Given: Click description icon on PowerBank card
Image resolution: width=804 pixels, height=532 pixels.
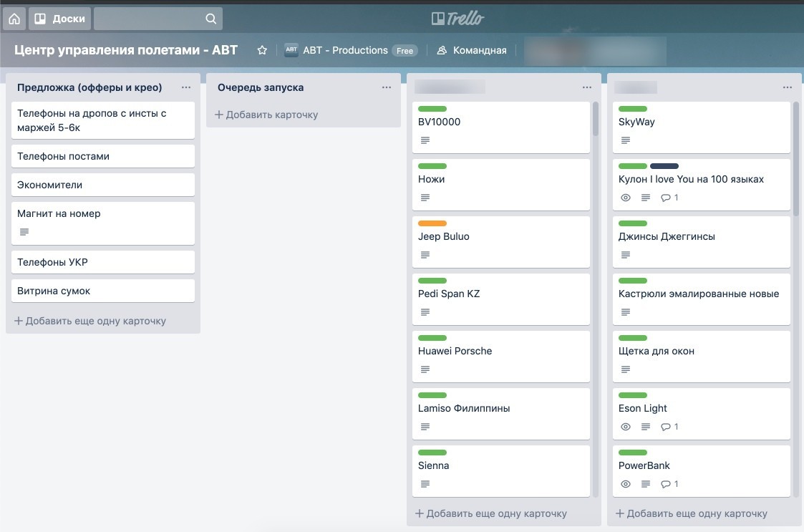Looking at the screenshot, I should click(x=646, y=484).
